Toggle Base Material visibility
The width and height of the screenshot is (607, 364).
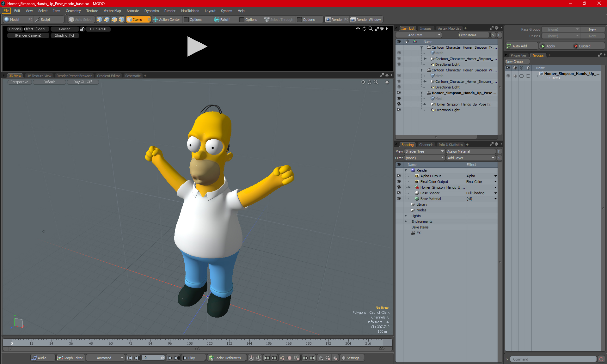point(399,199)
